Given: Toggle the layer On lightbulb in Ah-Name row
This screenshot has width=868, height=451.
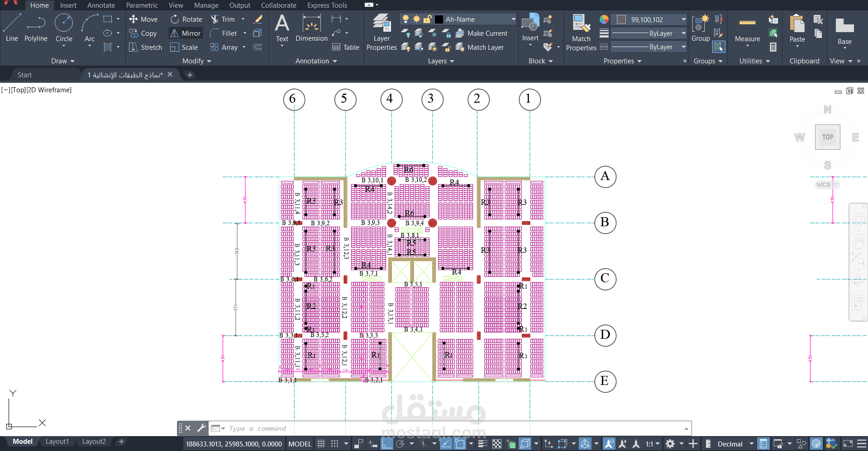Looking at the screenshot, I should (x=406, y=19).
